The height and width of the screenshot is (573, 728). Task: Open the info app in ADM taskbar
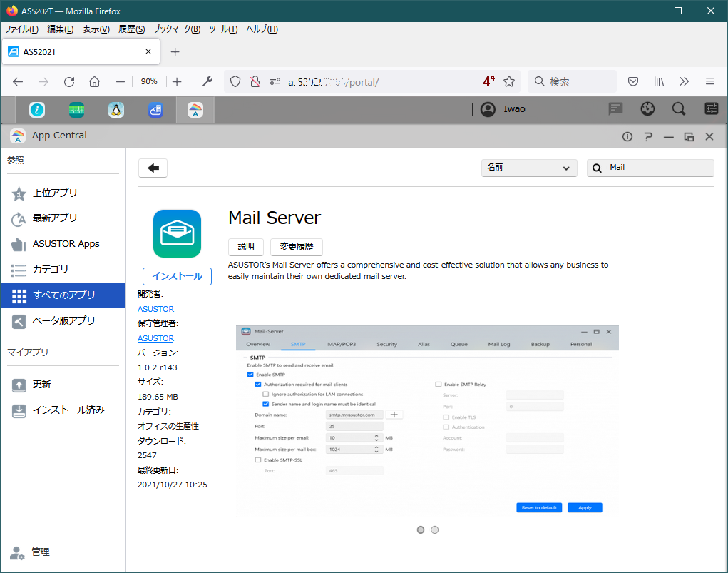coord(37,110)
